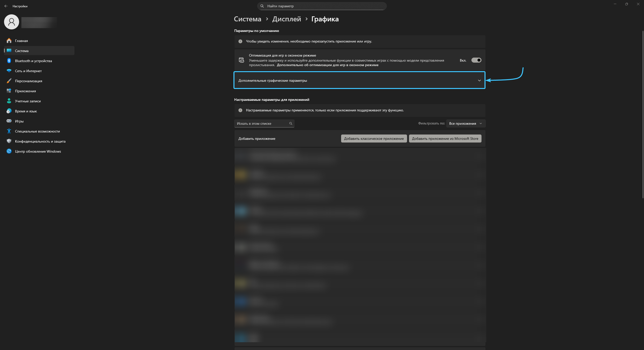644x350 pixels.
Task: Click the Система breadcrumb
Action: (248, 19)
